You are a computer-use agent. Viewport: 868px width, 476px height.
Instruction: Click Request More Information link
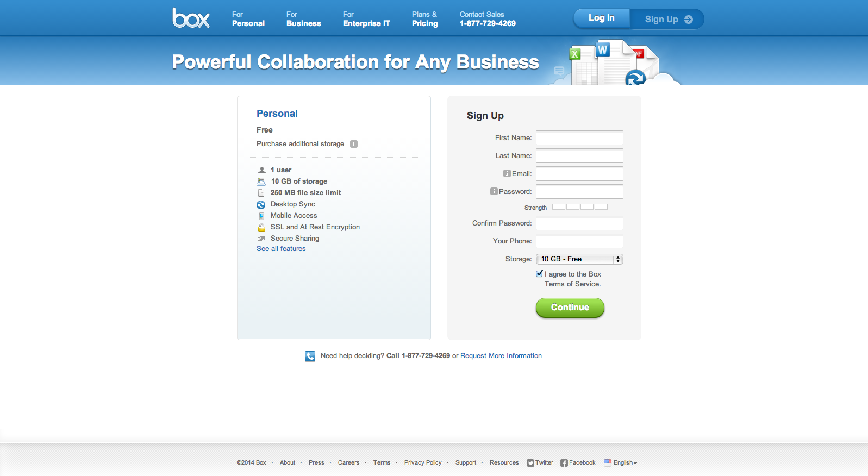pos(501,356)
